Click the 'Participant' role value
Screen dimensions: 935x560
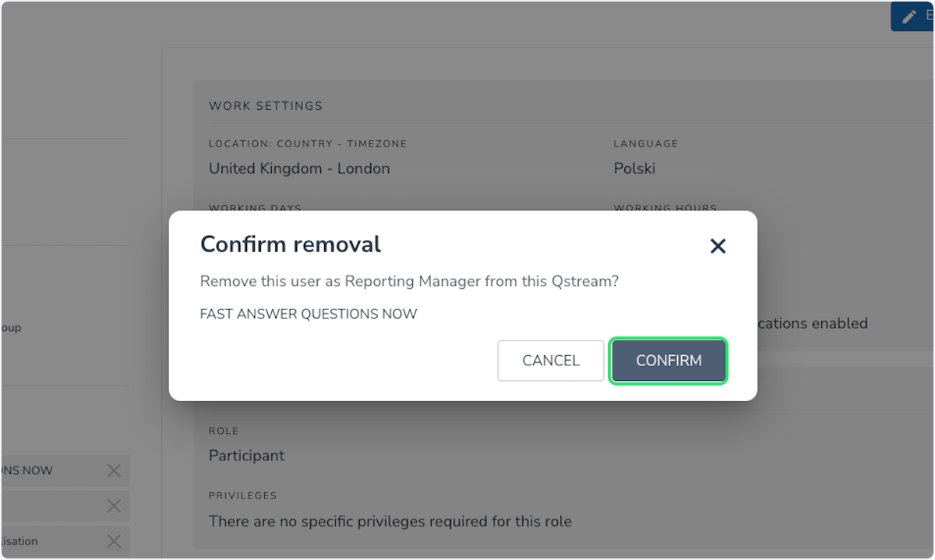coord(247,456)
